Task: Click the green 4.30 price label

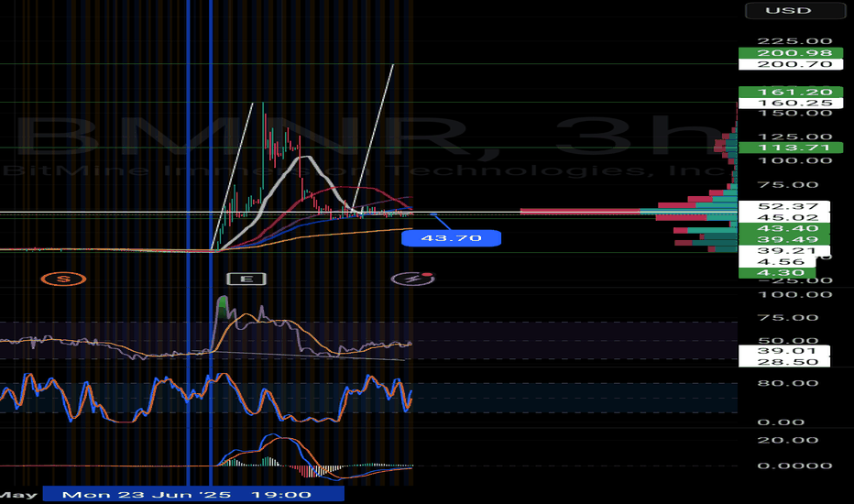Action: (778, 273)
